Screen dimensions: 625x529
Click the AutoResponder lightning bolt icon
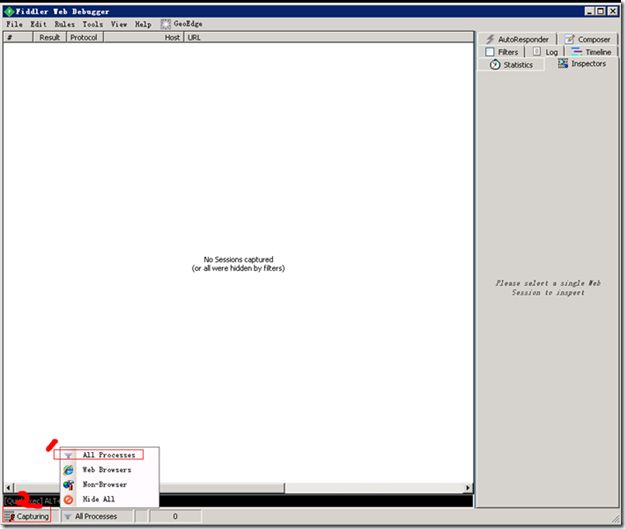490,39
